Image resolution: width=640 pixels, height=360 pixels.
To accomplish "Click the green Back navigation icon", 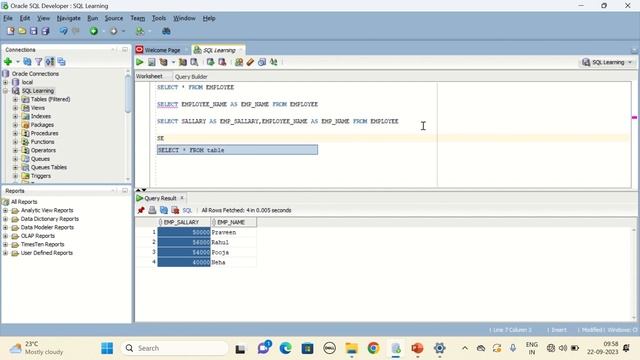I will coord(93,31).
